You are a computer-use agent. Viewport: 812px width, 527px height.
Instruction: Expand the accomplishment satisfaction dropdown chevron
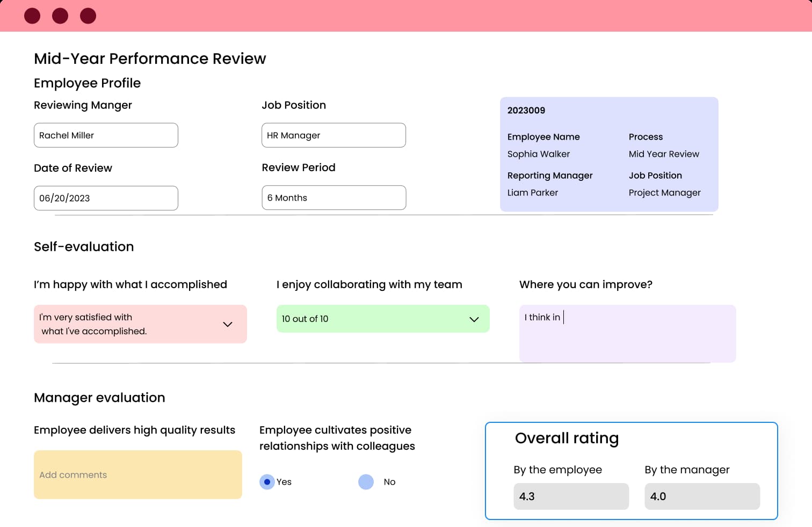[x=228, y=324]
